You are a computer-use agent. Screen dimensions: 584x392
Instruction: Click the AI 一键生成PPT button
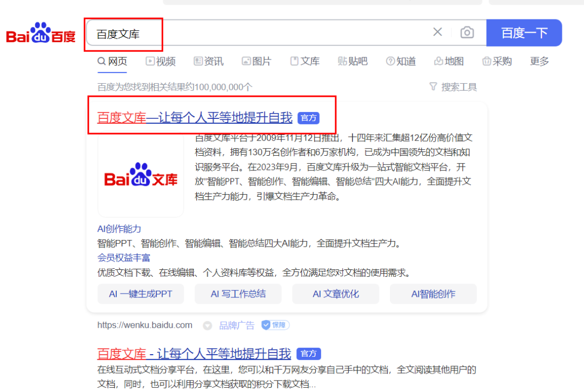[141, 294]
